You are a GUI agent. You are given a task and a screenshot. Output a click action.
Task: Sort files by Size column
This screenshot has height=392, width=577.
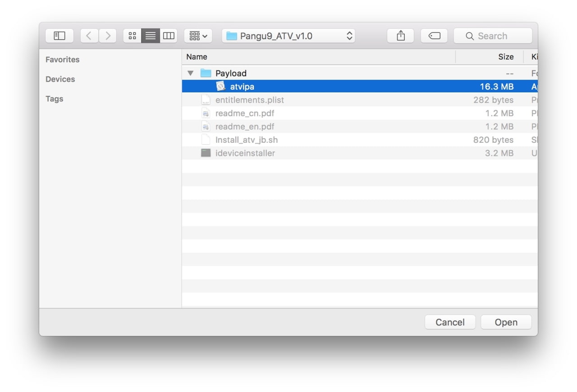[489, 57]
